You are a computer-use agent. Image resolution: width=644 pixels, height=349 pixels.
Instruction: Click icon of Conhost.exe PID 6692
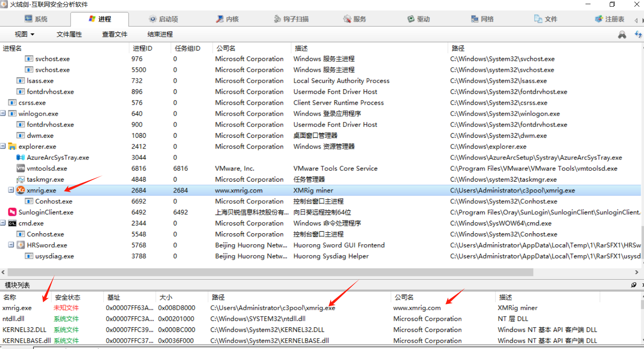tap(29, 201)
